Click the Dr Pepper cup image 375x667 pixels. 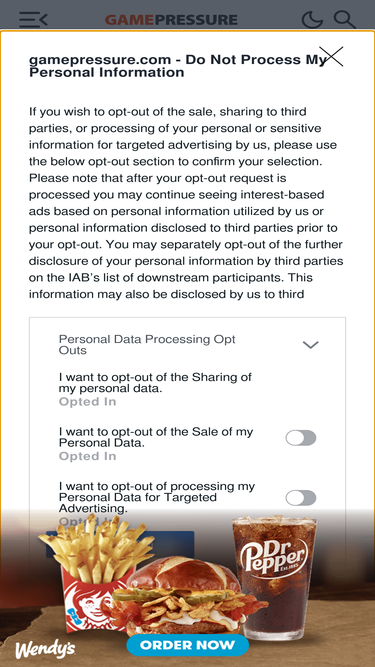click(x=275, y=576)
